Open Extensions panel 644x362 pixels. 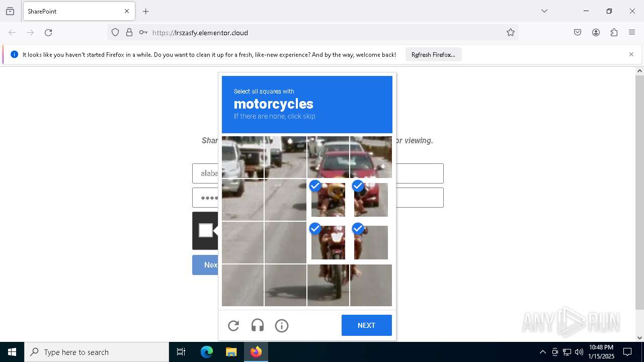[x=614, y=33]
